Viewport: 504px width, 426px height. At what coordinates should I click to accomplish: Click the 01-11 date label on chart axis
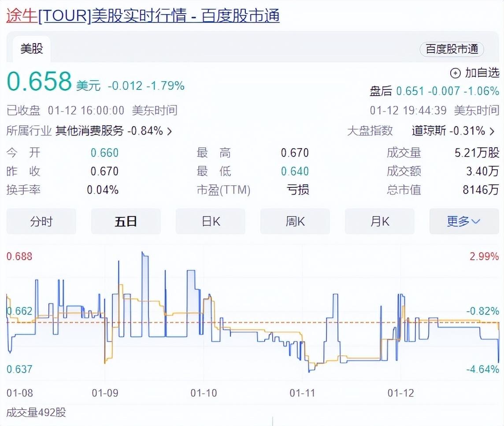click(302, 393)
